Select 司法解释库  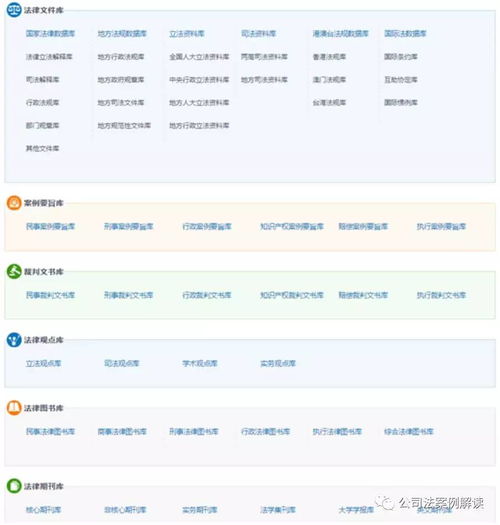[x=42, y=79]
